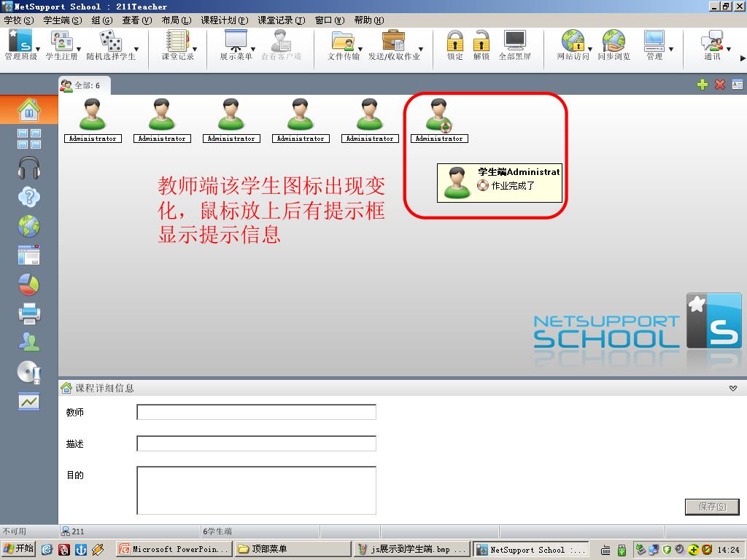Open the 查看(V) menu
747x560 pixels.
click(136, 20)
